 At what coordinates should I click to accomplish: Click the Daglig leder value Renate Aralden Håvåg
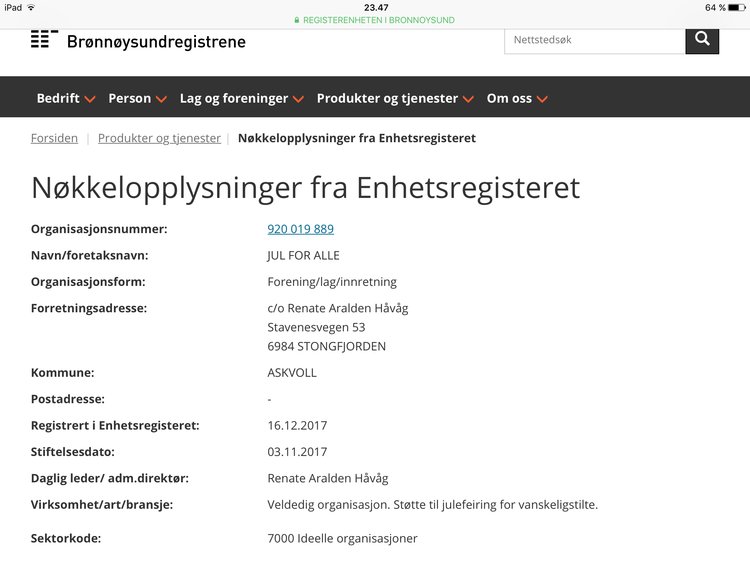(328, 478)
